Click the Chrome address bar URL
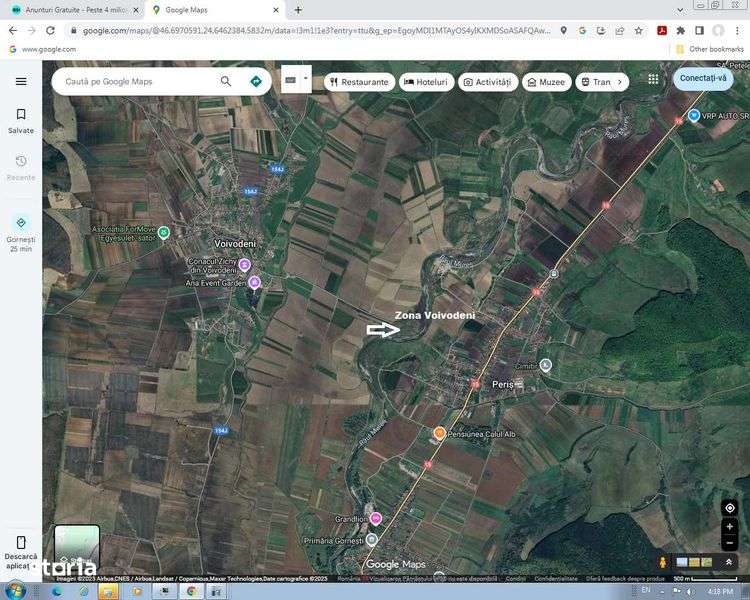 316,31
